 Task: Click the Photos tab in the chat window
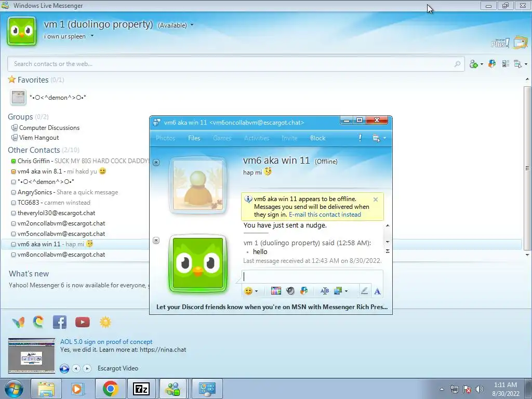click(x=166, y=138)
